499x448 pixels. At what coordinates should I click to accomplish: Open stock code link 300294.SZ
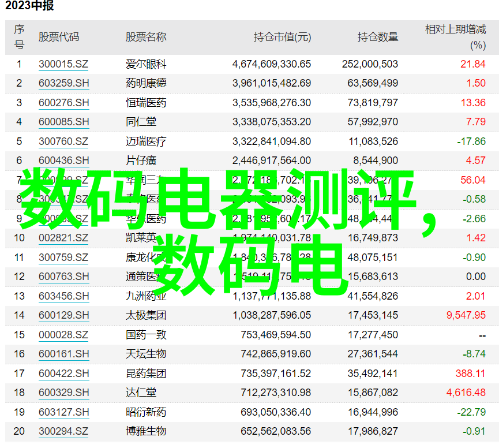tap(63, 431)
